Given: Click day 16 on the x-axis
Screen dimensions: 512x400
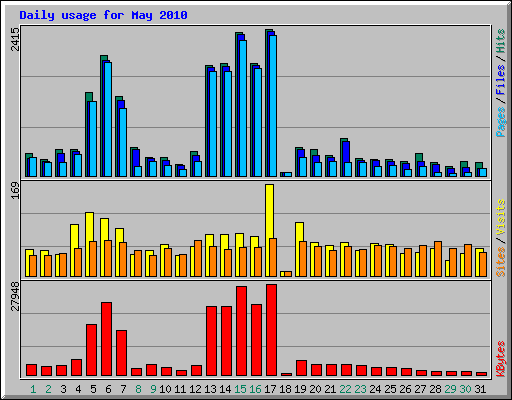Looking at the screenshot, I should (x=255, y=389).
